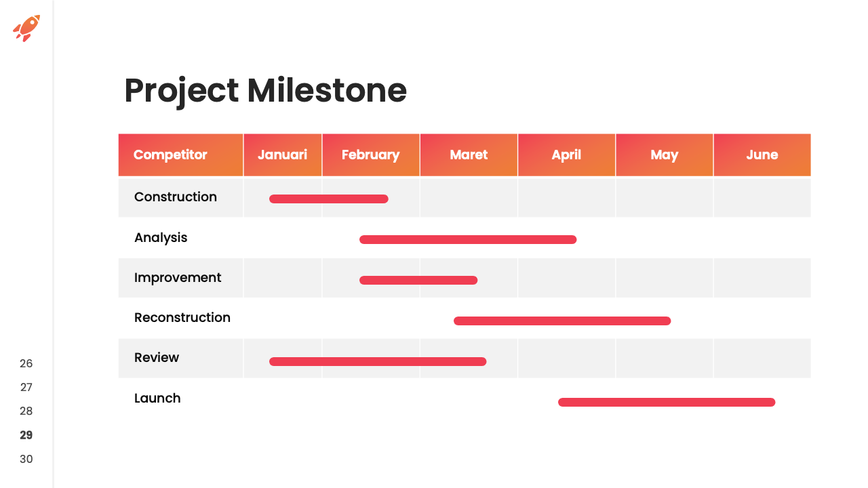Click the Analysis timeline bar
The height and width of the screenshot is (488, 868).
tap(468, 239)
